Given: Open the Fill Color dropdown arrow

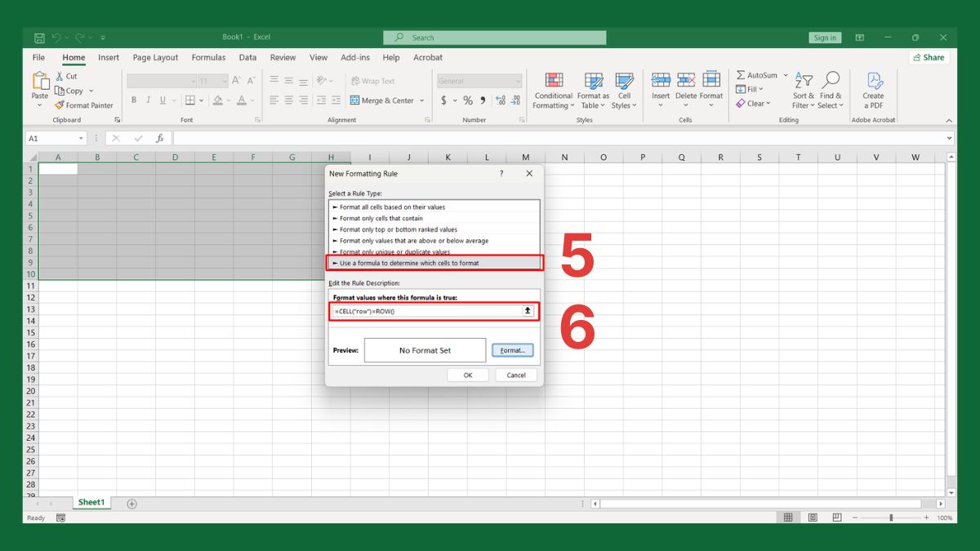Looking at the screenshot, I should [227, 100].
